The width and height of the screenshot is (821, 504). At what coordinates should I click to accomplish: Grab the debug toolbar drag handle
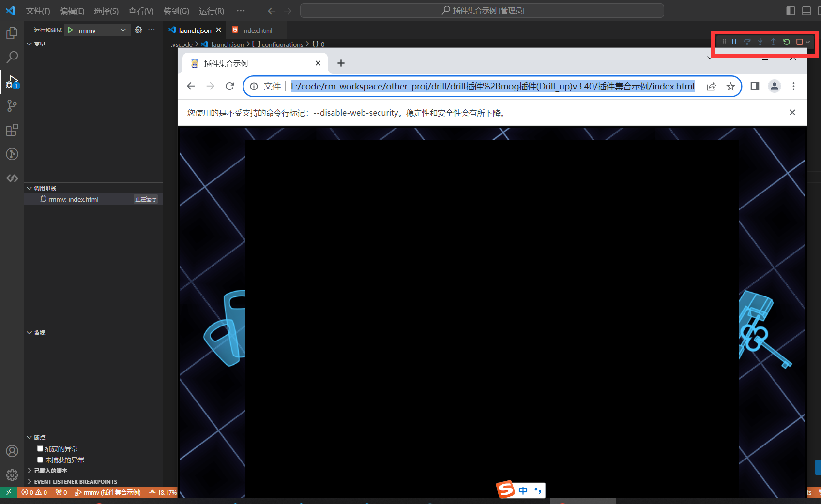pos(724,42)
